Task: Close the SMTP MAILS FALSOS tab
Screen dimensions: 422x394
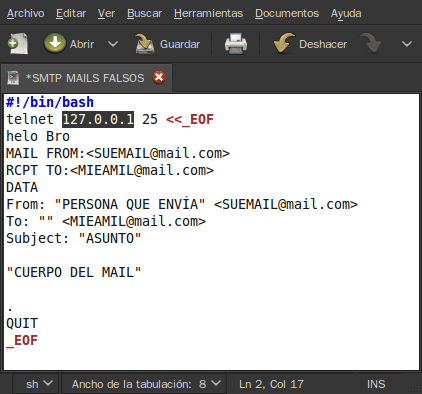Action: (x=159, y=77)
